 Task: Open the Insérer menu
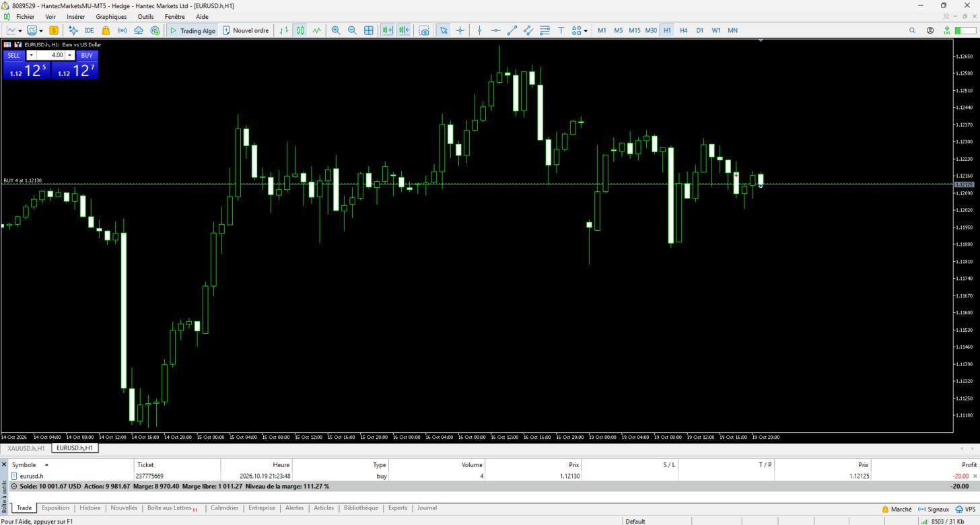tap(76, 17)
